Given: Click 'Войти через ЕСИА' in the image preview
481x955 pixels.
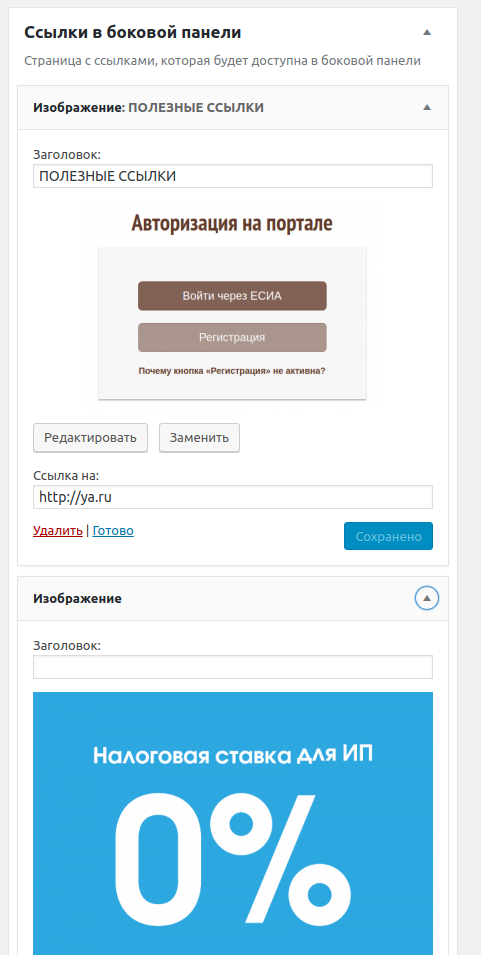Looking at the screenshot, I should [232, 296].
